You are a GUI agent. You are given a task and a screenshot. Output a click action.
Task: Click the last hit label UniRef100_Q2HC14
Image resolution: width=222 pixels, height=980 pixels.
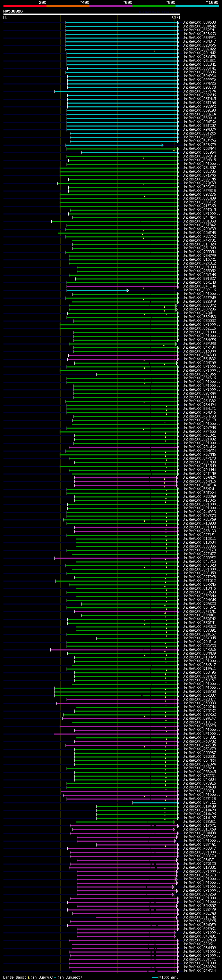point(199,971)
